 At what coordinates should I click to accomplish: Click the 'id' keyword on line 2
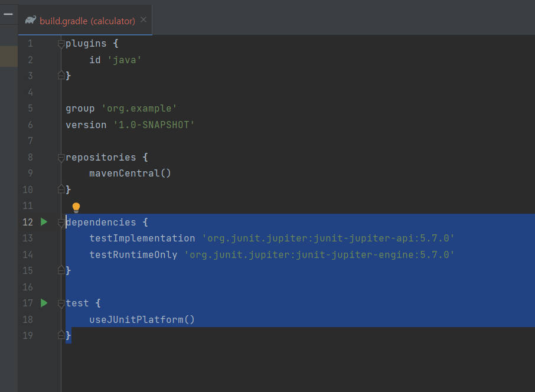tap(95, 60)
